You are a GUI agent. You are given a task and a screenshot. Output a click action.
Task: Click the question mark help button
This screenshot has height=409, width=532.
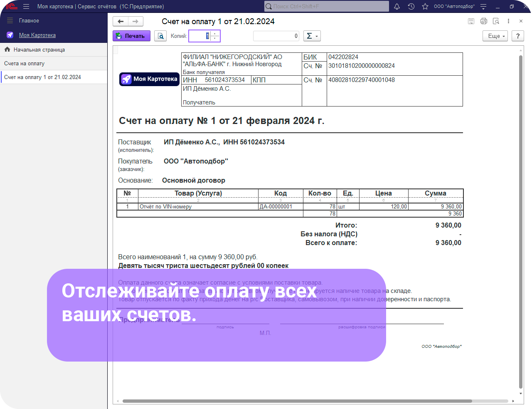pos(518,36)
